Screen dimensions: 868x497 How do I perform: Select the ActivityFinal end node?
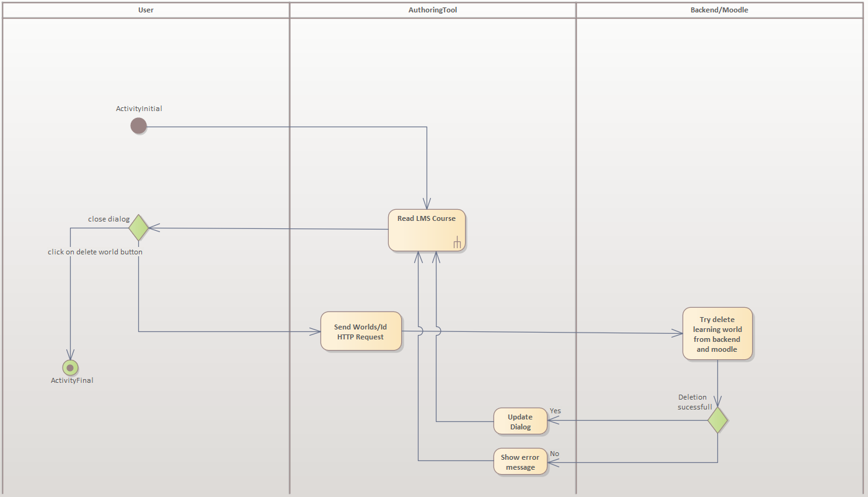pyautogui.click(x=70, y=367)
